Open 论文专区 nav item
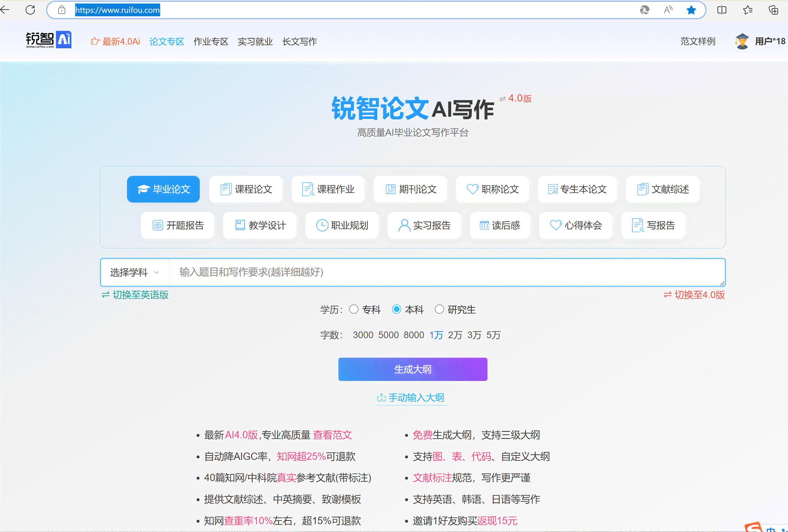 click(x=167, y=41)
